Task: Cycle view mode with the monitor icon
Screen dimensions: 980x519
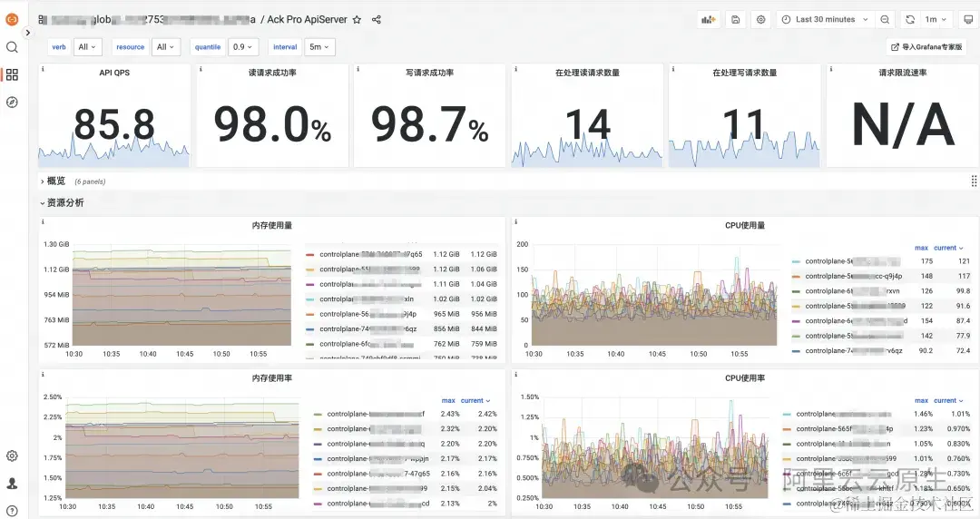Action: [x=968, y=19]
